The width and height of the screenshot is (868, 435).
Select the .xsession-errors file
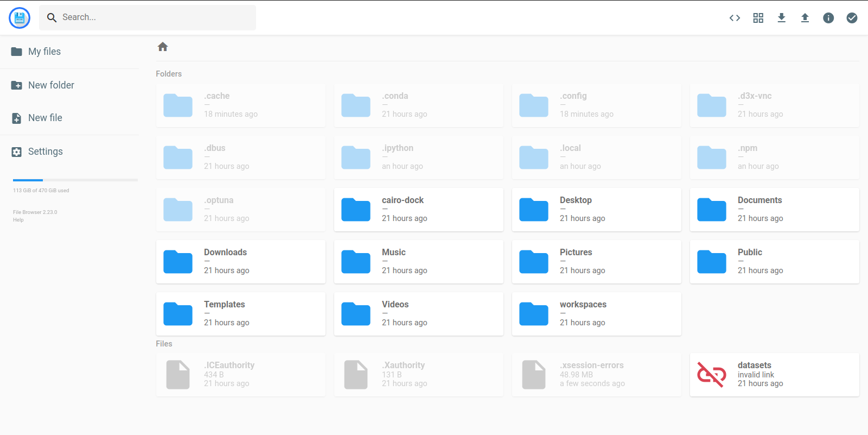tap(596, 375)
